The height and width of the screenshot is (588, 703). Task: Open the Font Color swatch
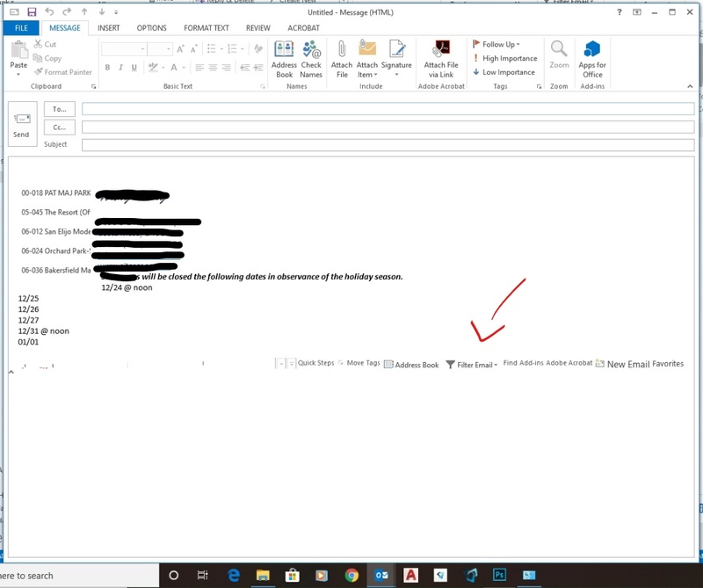point(174,67)
